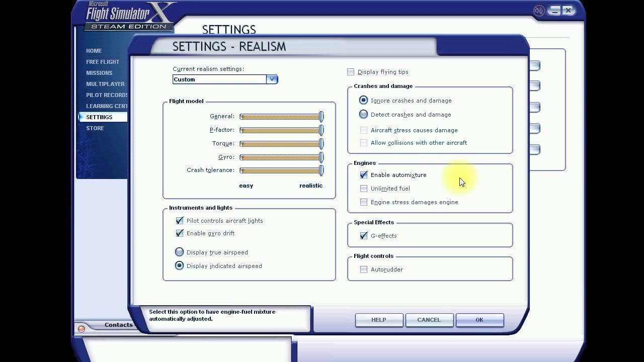The image size is (644, 362).
Task: Select Ignore crashes and damage
Action: [x=363, y=101]
